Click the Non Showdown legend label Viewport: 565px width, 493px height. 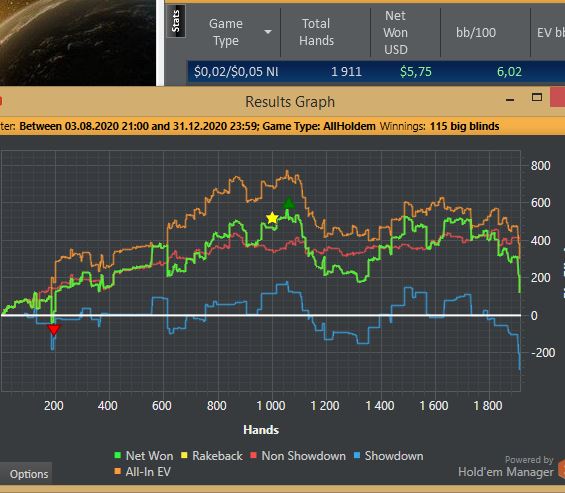pyautogui.click(x=303, y=456)
